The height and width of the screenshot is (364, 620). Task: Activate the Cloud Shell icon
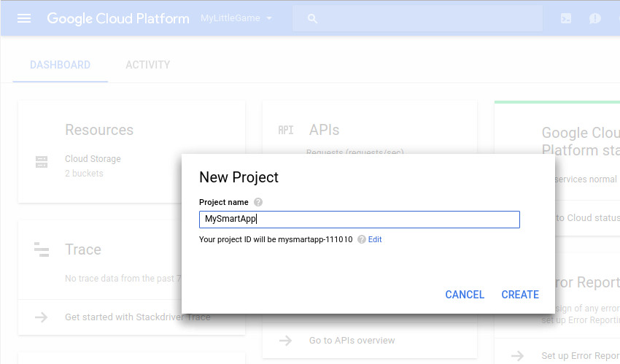[566, 18]
